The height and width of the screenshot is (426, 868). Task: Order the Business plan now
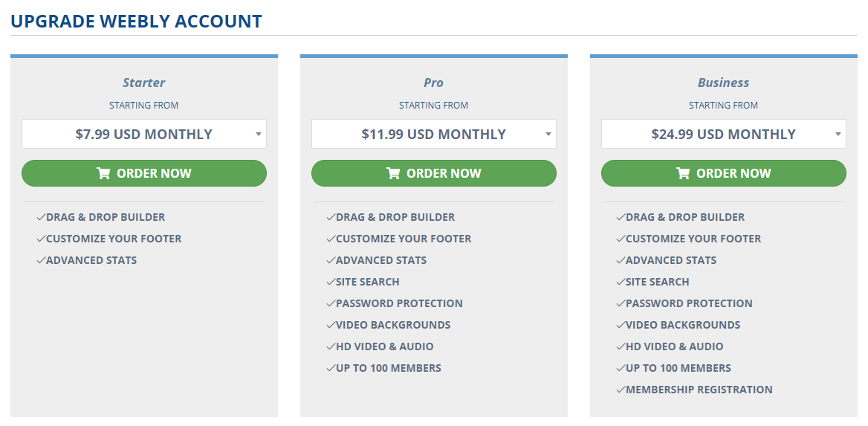(724, 173)
